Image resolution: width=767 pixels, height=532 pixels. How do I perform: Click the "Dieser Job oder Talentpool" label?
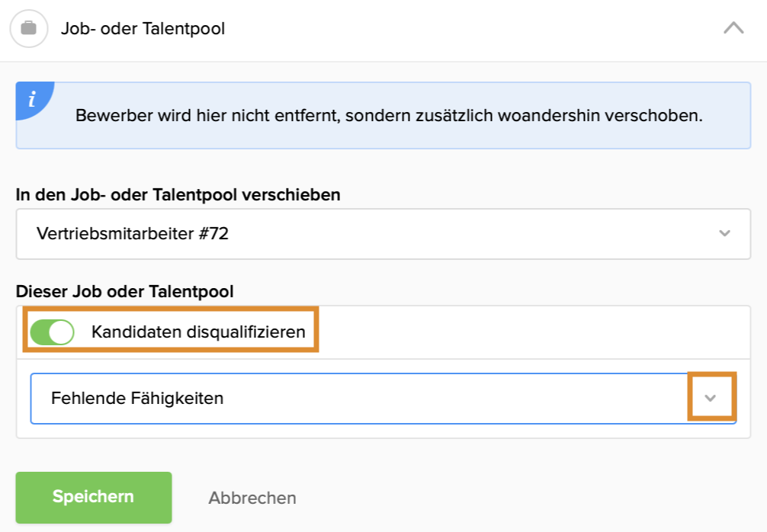point(124,291)
